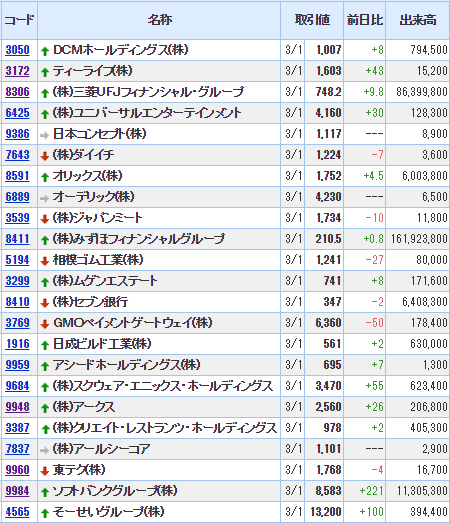450x523 pixels.
Task: Click down arrow beside GMOペイメントゲートウェイ
Action: tap(45, 325)
